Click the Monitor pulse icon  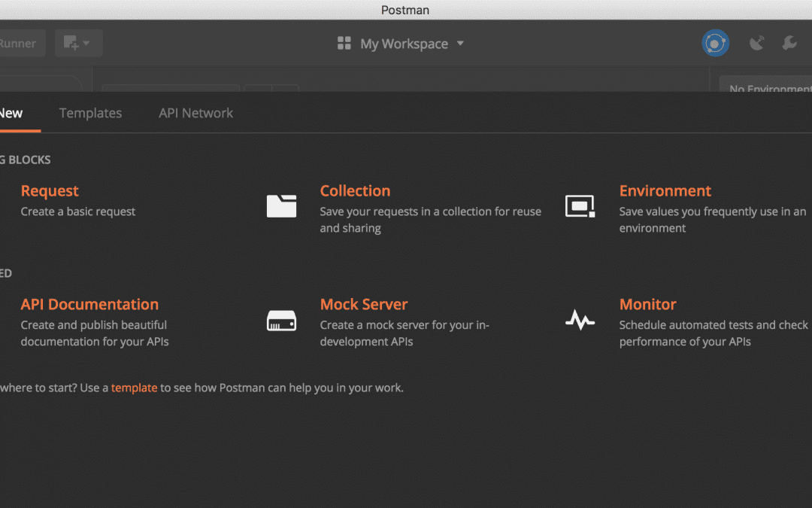click(x=580, y=320)
